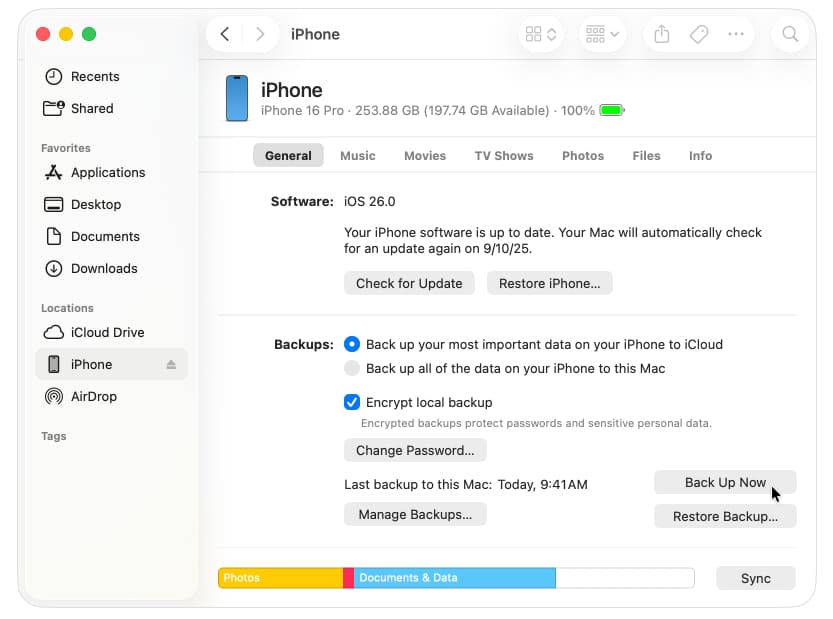Click the Share toolbar icon

tap(661, 35)
